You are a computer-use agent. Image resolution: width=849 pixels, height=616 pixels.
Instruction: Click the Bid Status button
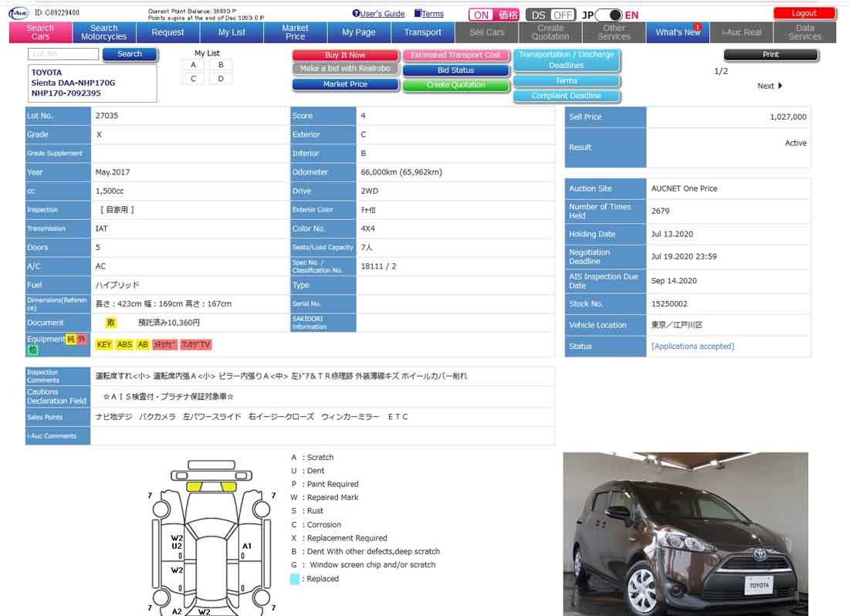coord(456,70)
